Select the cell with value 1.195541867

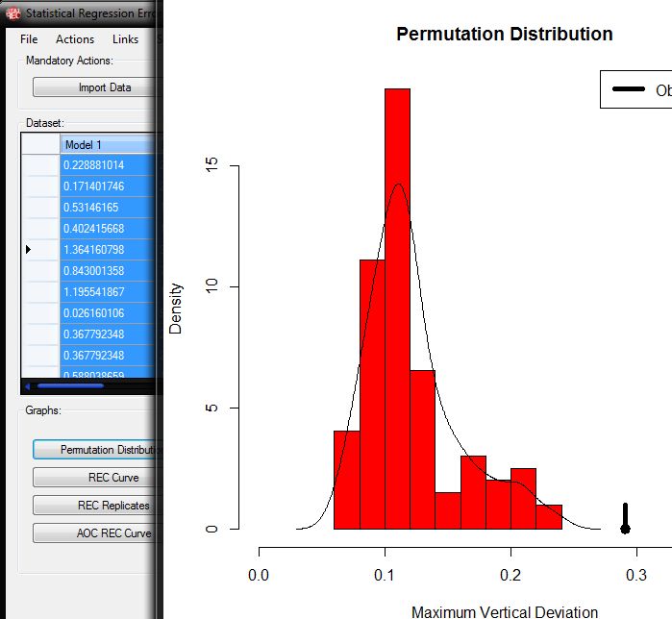[x=108, y=292]
